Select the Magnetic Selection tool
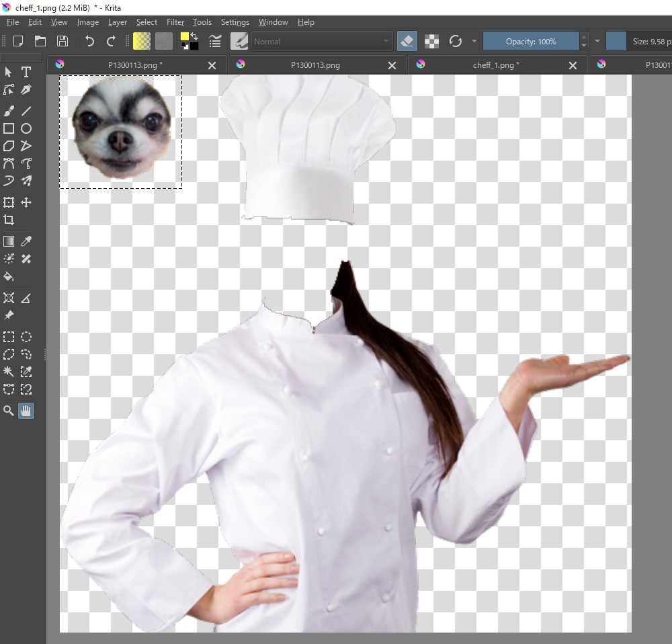This screenshot has width=672, height=644. click(x=26, y=389)
